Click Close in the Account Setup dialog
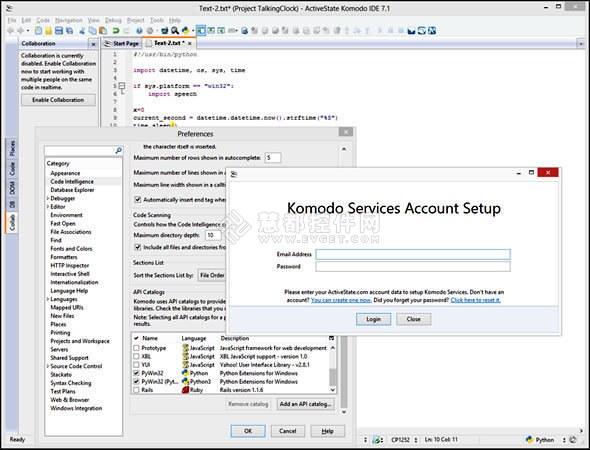The width and height of the screenshot is (590, 450). [x=413, y=319]
